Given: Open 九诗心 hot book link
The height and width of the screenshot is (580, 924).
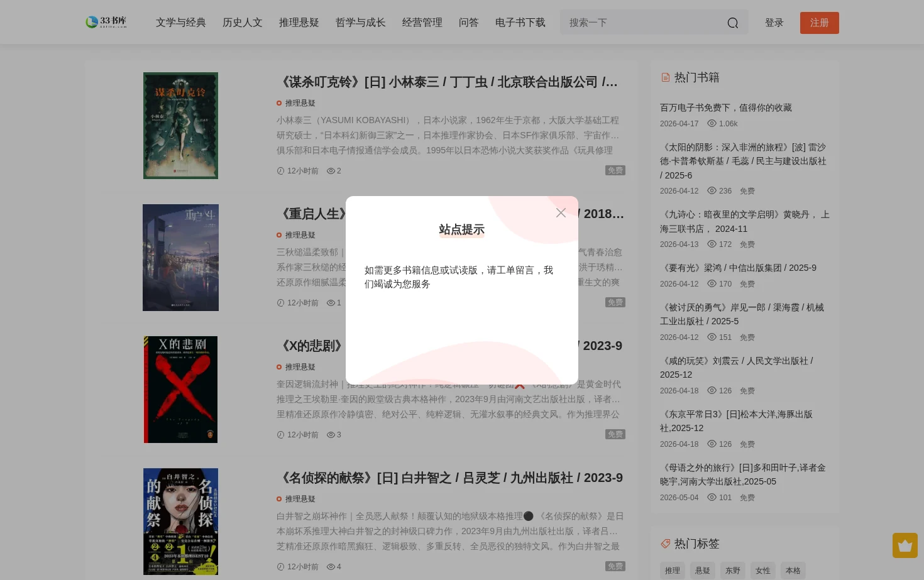Looking at the screenshot, I should tap(745, 222).
